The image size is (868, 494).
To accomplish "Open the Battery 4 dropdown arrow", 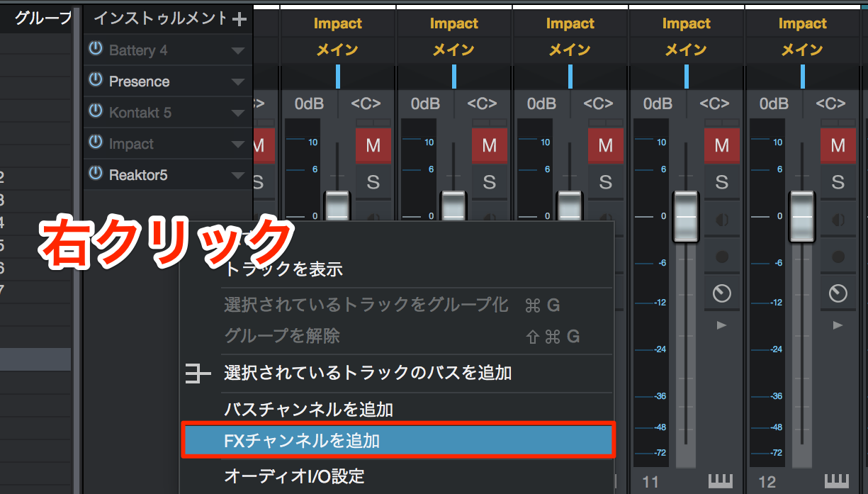I will pos(238,51).
